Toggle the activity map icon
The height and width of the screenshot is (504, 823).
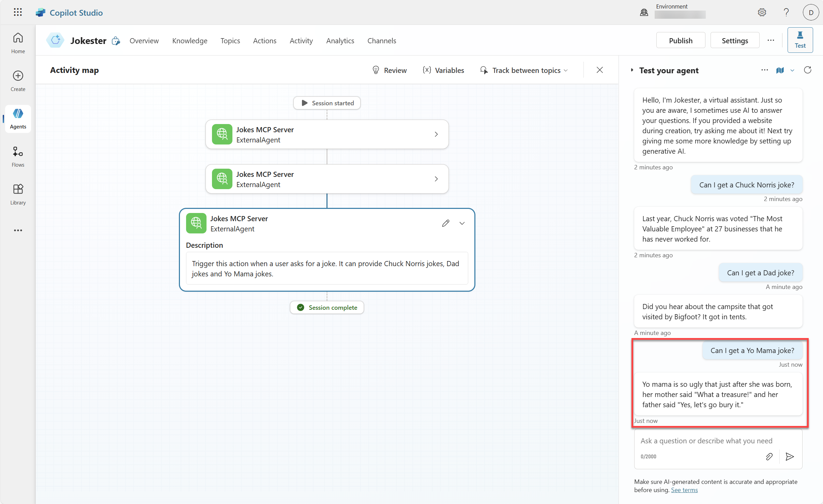(780, 70)
